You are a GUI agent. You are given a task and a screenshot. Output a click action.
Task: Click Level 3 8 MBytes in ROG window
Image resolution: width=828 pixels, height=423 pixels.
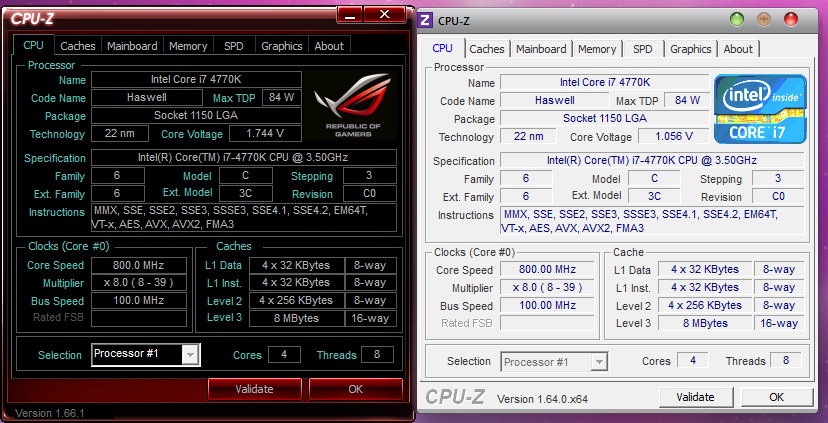(296, 318)
